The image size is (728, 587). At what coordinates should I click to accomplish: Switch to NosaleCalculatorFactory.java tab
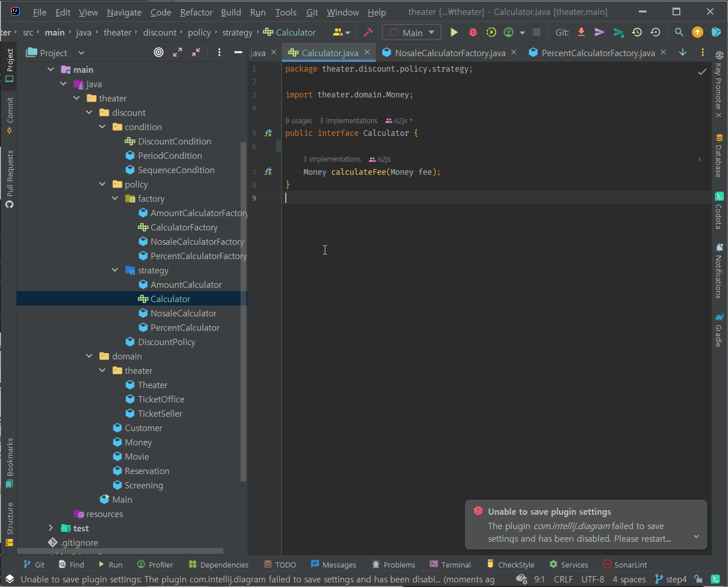[450, 53]
